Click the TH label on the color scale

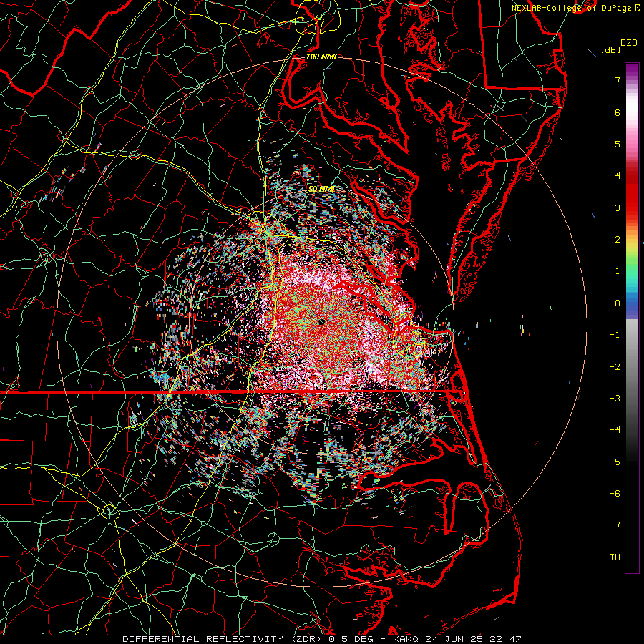(615, 557)
